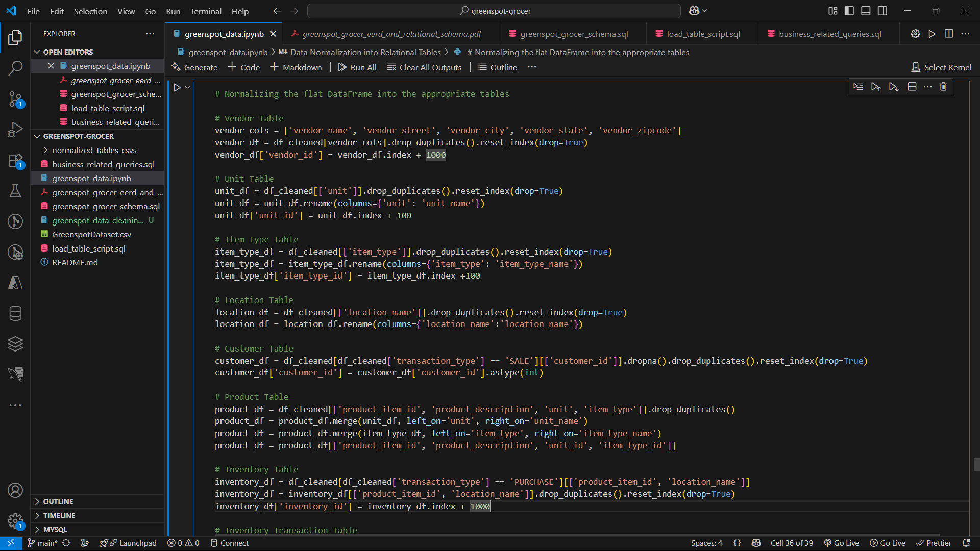
Task: Open the File menu
Action: (x=33, y=11)
